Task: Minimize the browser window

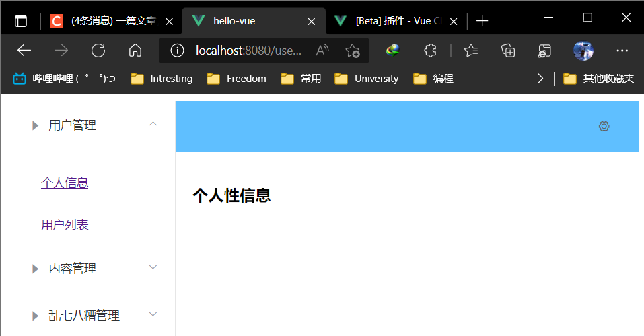Action: [x=548, y=18]
